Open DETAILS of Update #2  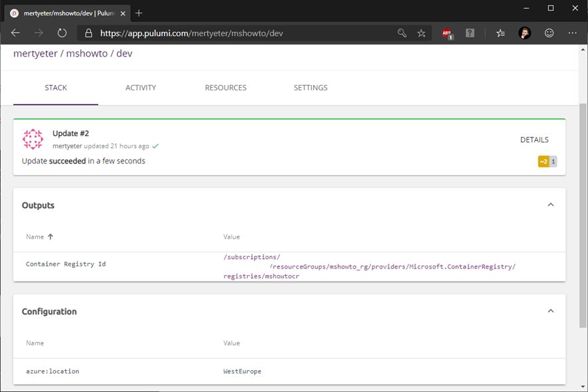coord(534,140)
